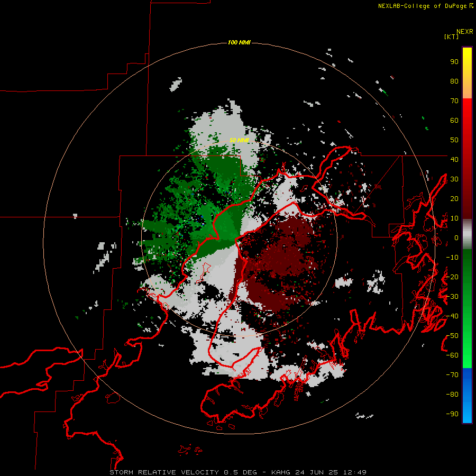Image resolution: width=476 pixels, height=476 pixels.
Task: Click the -90 value on velocity scale
Action: [x=452, y=414]
